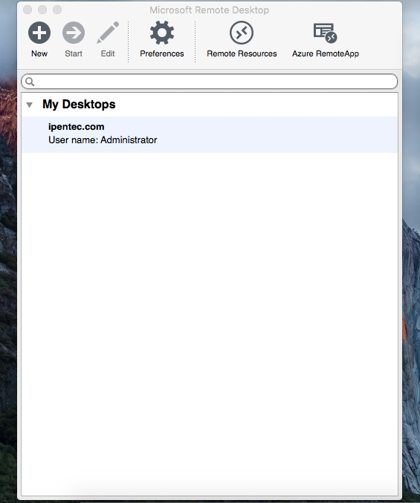Screen dimensions: 420x503
Task: Collapse the My Desktops group triangle
Action: point(29,105)
